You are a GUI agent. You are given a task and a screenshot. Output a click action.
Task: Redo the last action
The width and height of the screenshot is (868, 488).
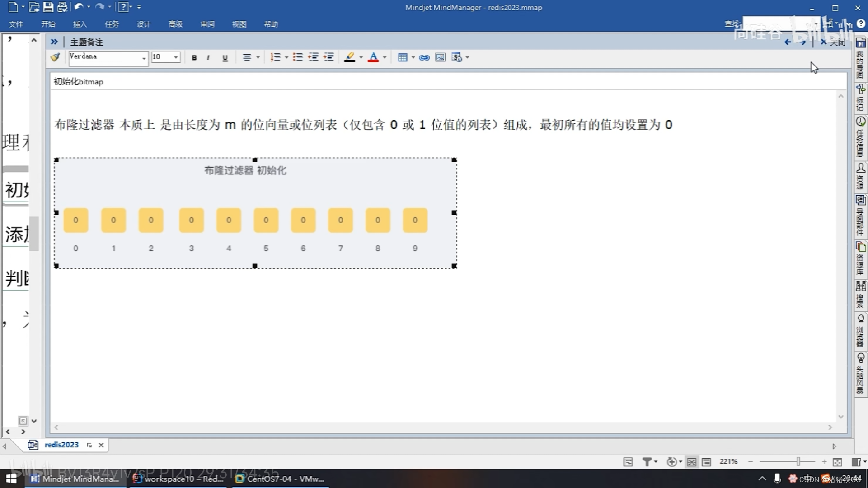[100, 7]
